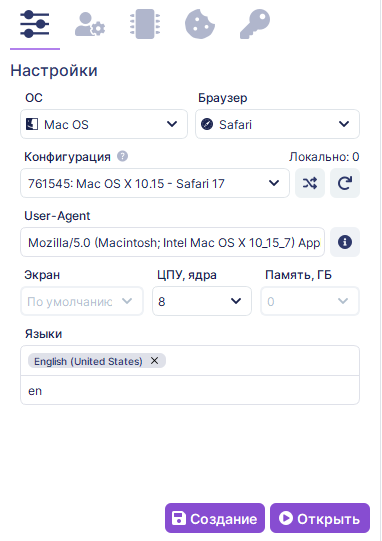Expand the ОС Mac OS dropdown
382x541 pixels.
pos(104,124)
